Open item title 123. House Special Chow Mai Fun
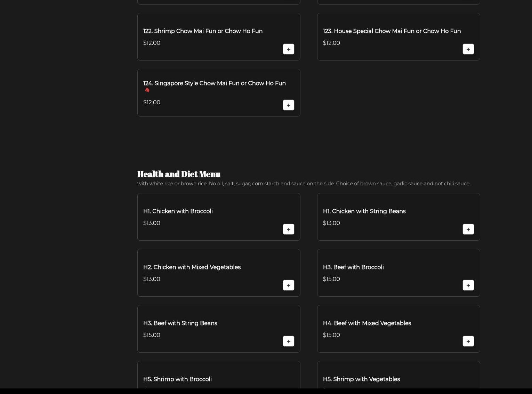 pos(392,31)
